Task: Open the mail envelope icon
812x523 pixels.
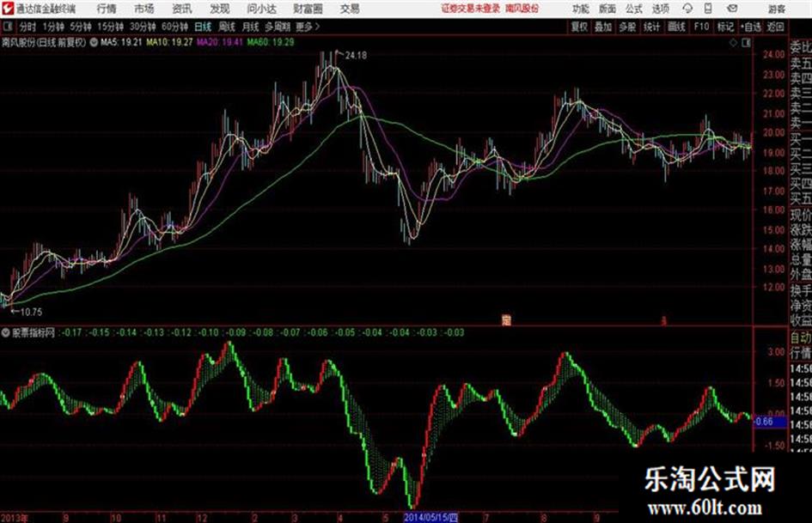Action: coord(732,9)
